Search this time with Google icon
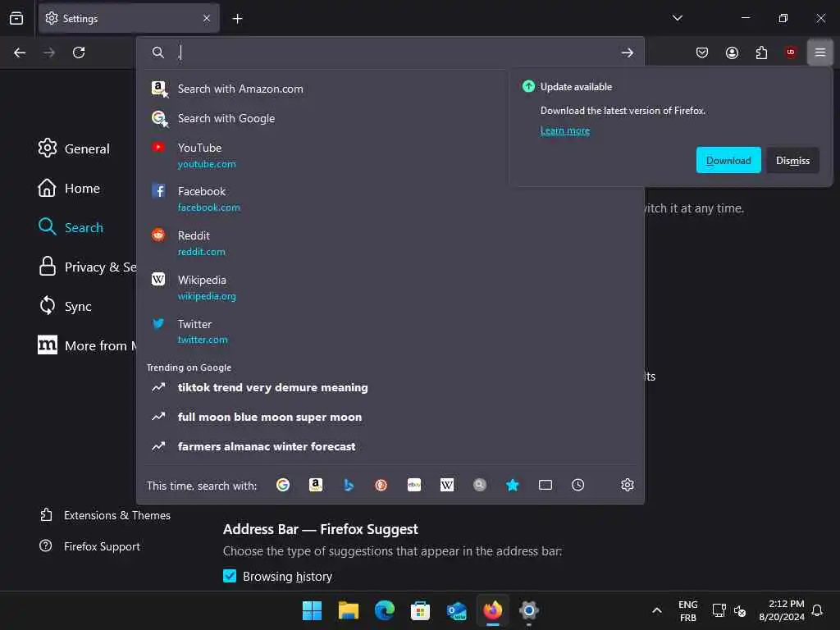This screenshot has width=840, height=630. [283, 485]
